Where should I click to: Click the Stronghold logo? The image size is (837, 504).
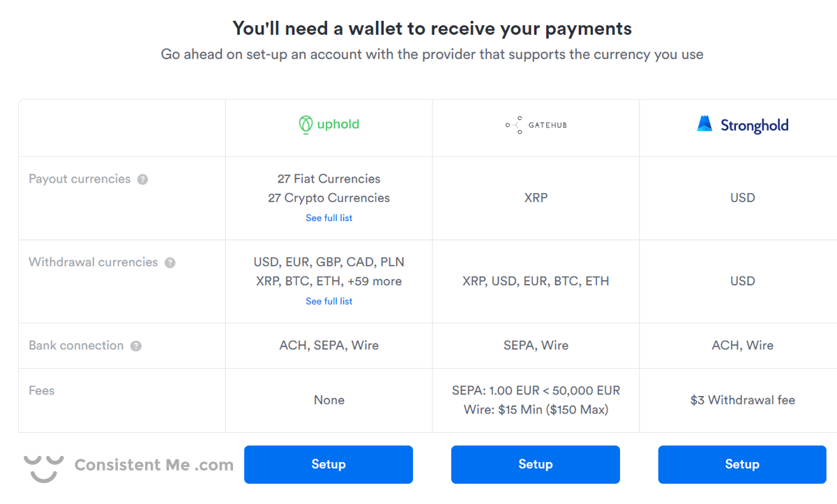(742, 125)
